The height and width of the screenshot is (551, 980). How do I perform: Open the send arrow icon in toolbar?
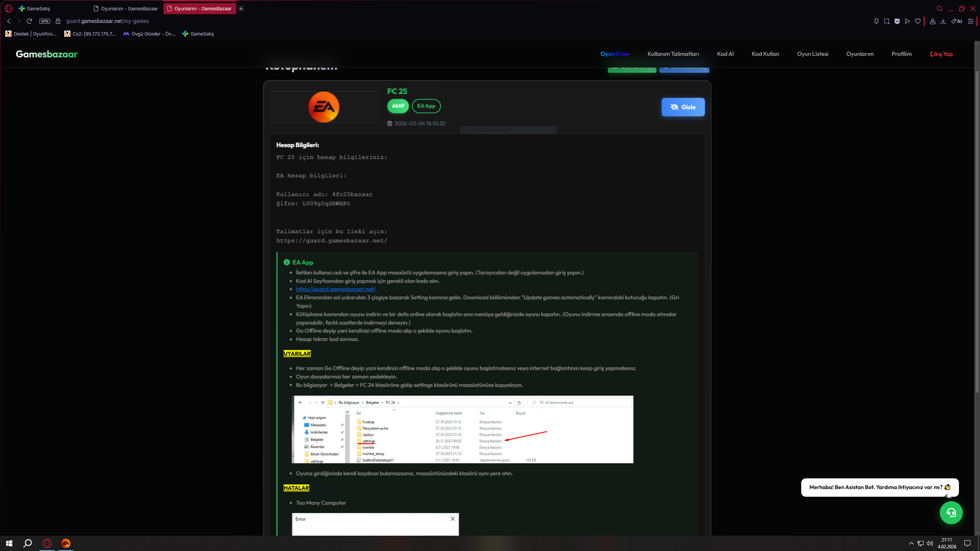pyautogui.click(x=907, y=21)
